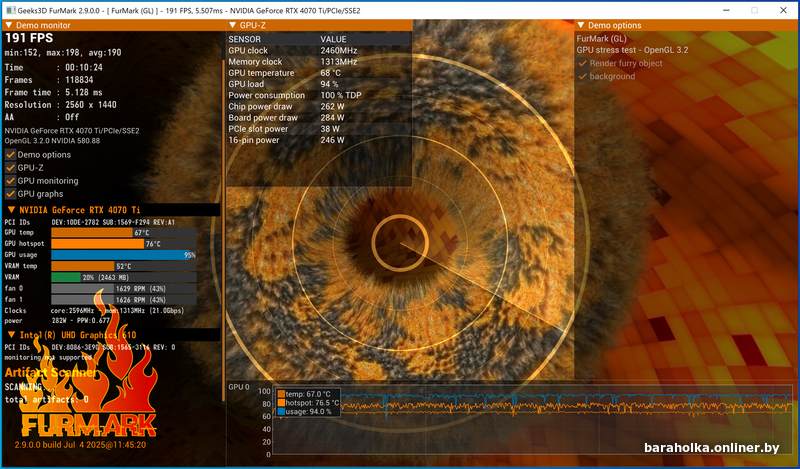Click the 2.9.0.0 build Jul 4 2025 text

pyautogui.click(x=80, y=445)
